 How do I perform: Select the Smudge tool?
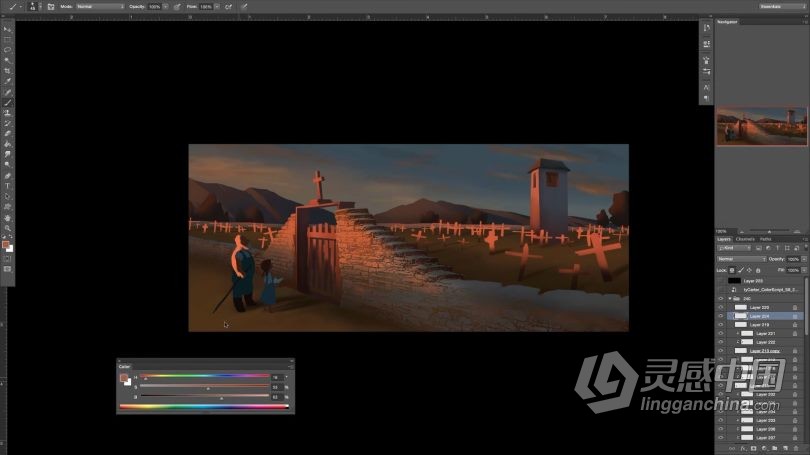pyautogui.click(x=7, y=154)
